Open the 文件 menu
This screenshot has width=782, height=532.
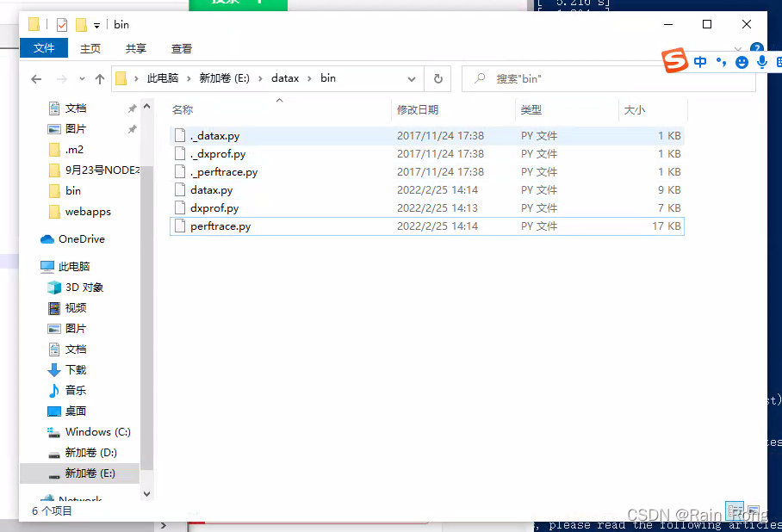click(43, 48)
